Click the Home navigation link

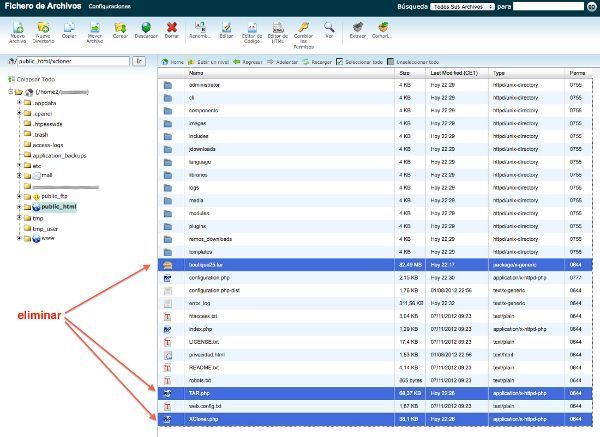coord(173,62)
